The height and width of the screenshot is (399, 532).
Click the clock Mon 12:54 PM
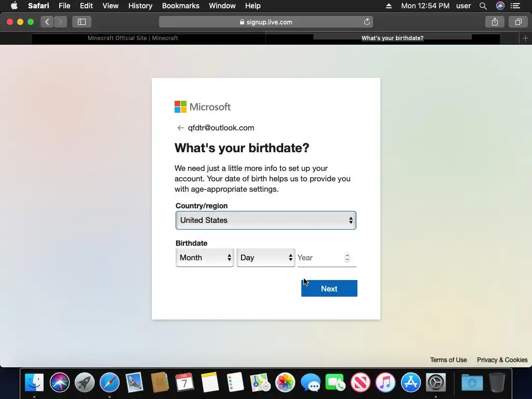425,6
